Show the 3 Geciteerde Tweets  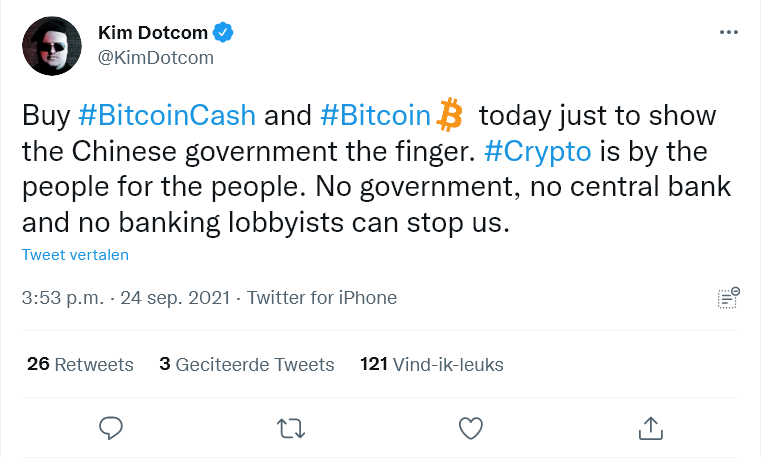pos(246,364)
